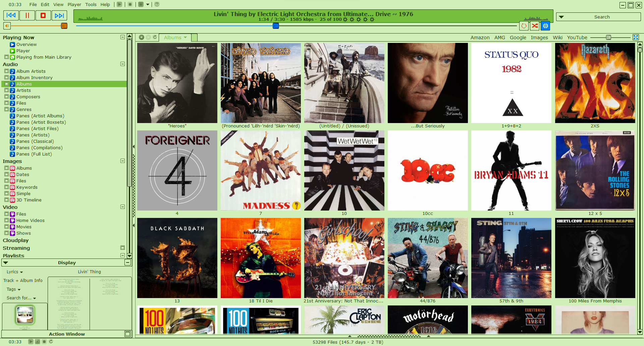Collapse the Playing Now section
This screenshot has width=644, height=346.
click(122, 37)
